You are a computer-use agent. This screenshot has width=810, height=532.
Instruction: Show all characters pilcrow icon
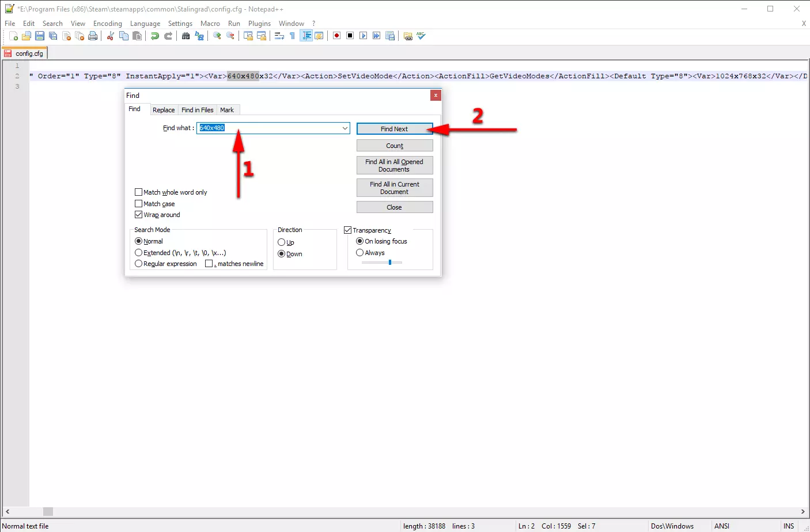[293, 36]
